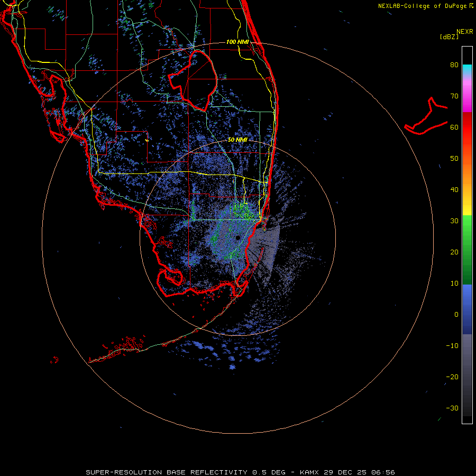The height and width of the screenshot is (476, 476).
Task: Pick the magenta-pink segment of the color bar
Action: [x=467, y=96]
